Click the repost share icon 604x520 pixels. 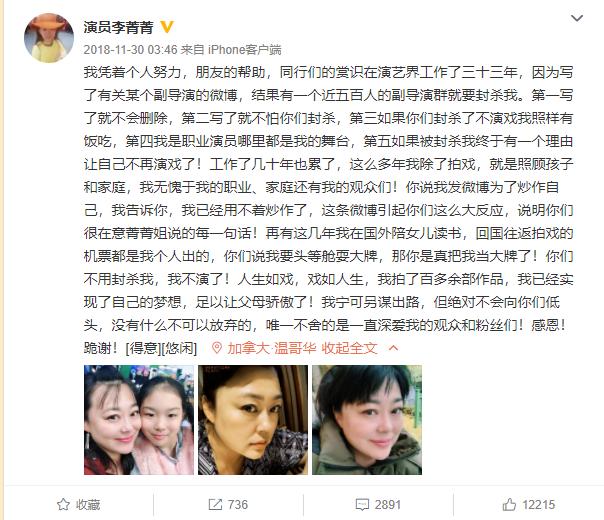pos(215,505)
